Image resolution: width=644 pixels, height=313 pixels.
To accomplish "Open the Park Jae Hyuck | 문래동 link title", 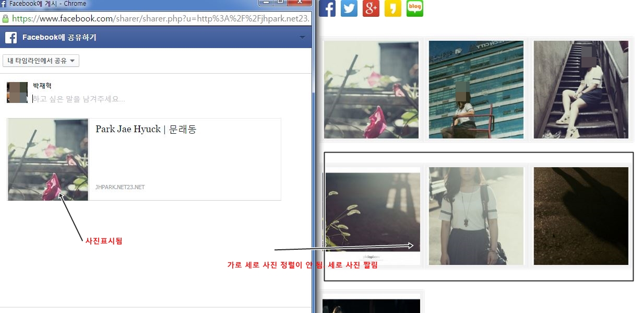I will 146,130.
